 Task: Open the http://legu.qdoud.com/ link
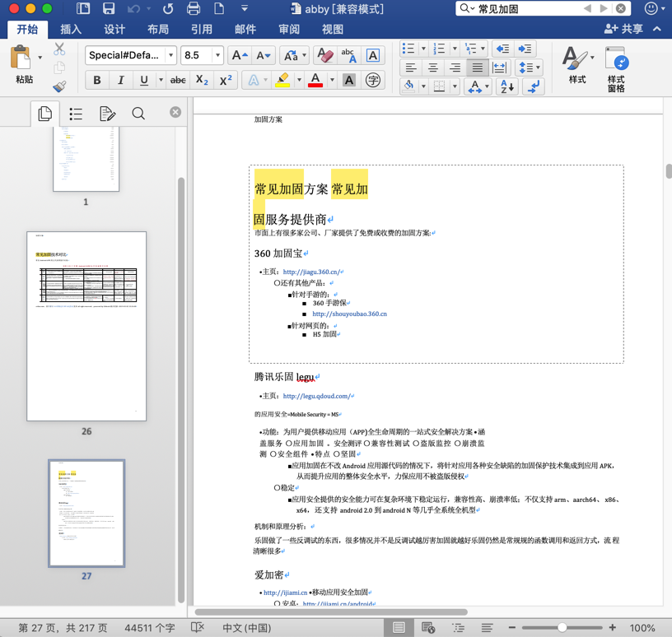(x=317, y=396)
